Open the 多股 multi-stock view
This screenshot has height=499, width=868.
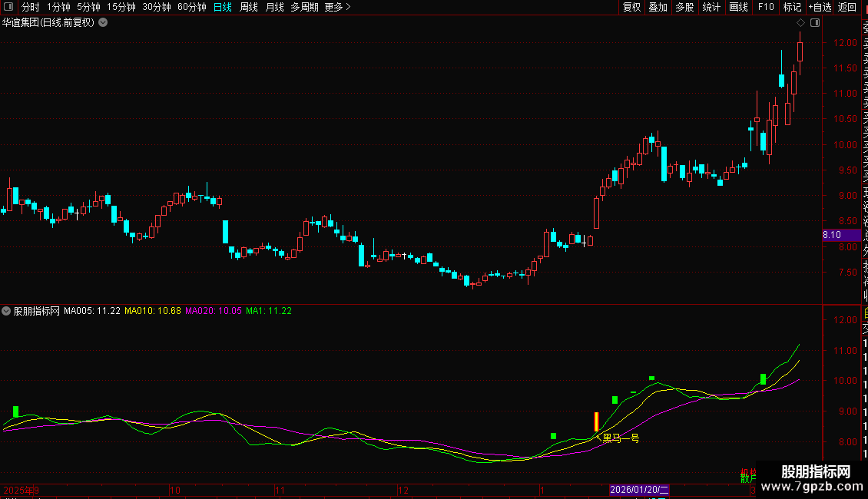[684, 7]
